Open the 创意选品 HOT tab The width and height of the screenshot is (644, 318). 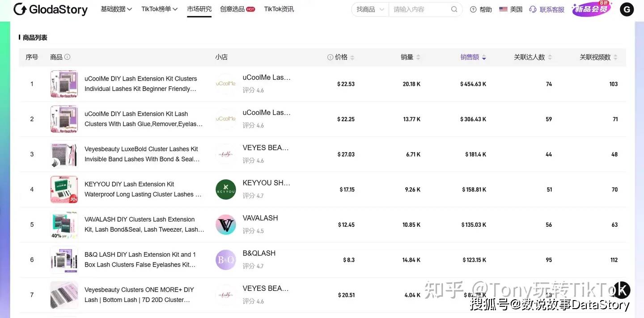point(237,9)
